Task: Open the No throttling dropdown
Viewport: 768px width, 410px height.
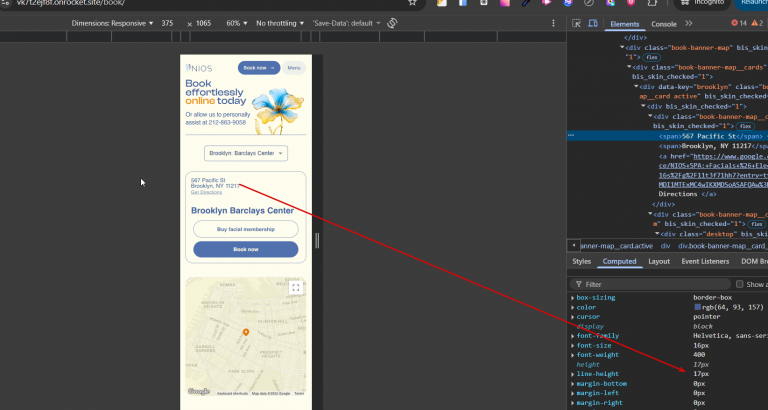Action: point(280,23)
